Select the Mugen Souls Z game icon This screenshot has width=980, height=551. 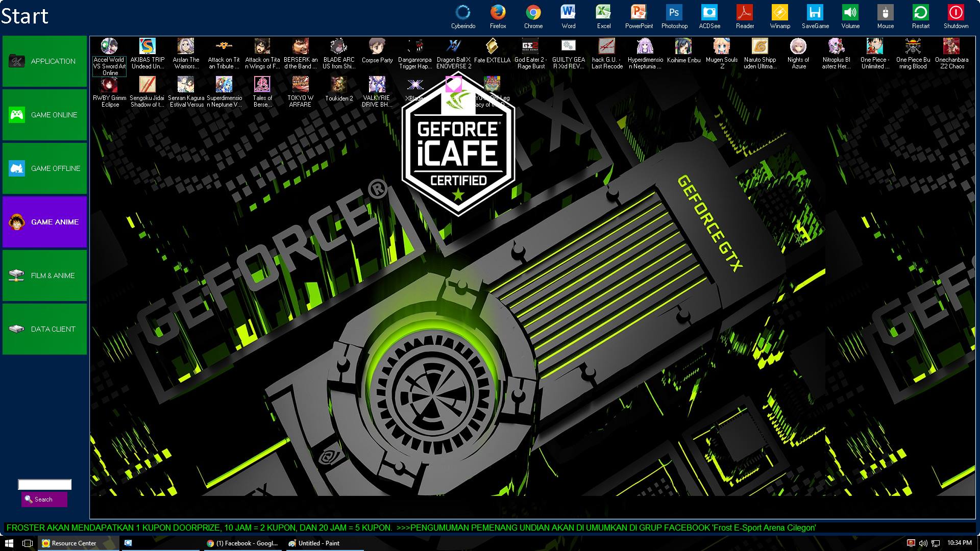click(x=722, y=54)
